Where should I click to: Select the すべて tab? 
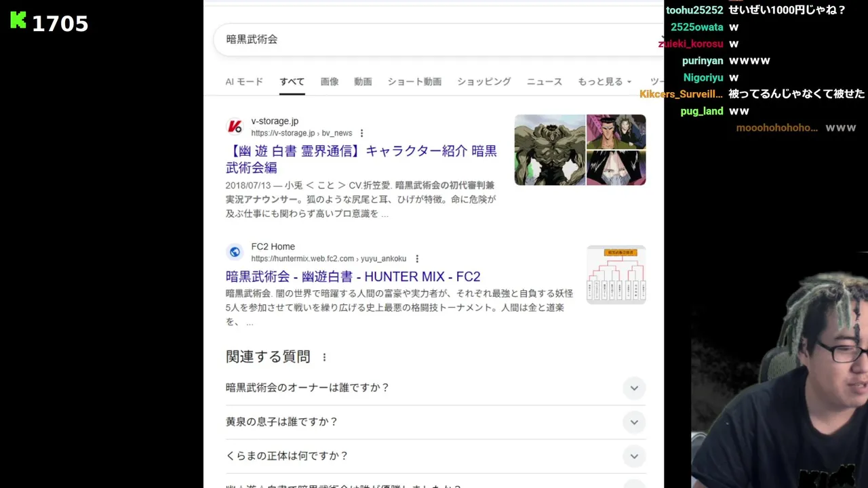[x=292, y=81]
